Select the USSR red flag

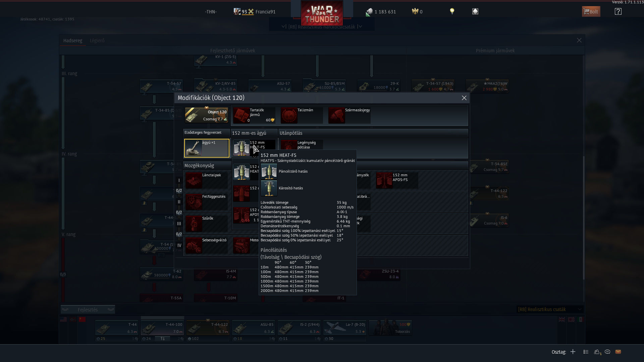tap(82, 319)
